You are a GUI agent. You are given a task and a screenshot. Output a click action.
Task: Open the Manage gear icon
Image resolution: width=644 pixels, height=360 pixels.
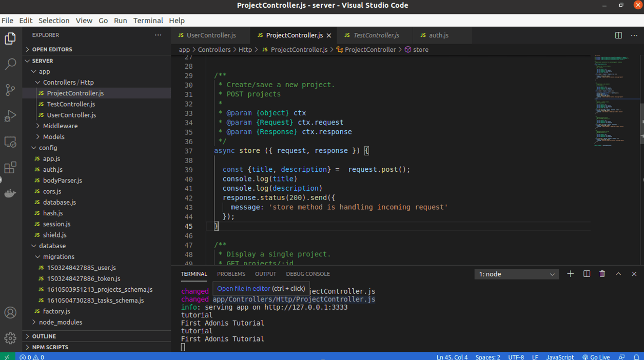(10, 338)
